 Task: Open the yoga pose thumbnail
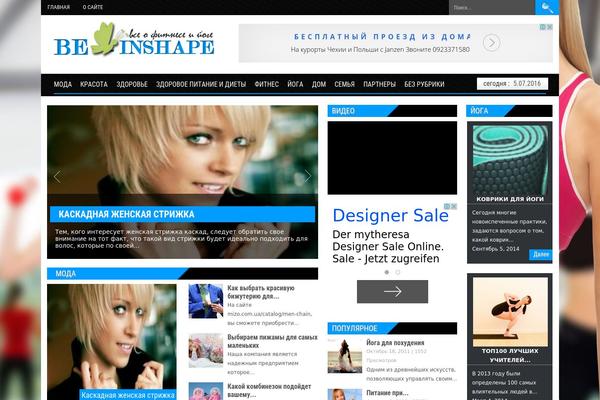[x=510, y=312]
